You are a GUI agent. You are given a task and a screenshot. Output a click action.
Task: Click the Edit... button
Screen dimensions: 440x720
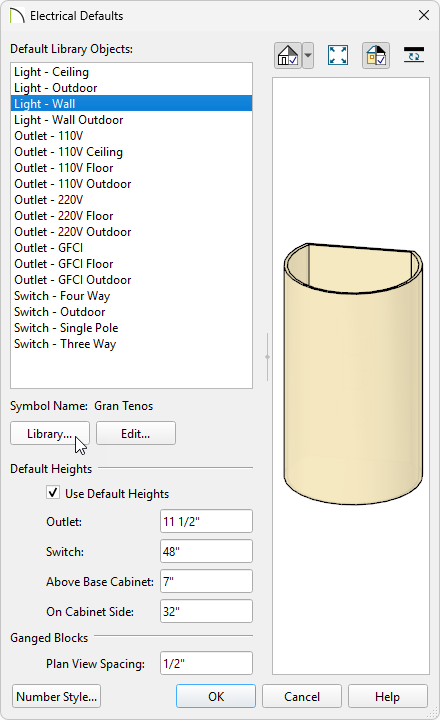click(x=136, y=433)
